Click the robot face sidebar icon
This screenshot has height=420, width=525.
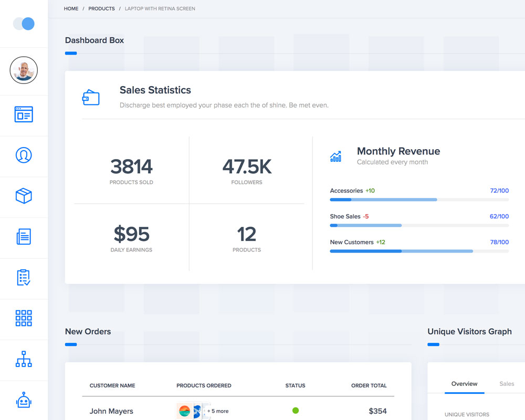point(24,401)
